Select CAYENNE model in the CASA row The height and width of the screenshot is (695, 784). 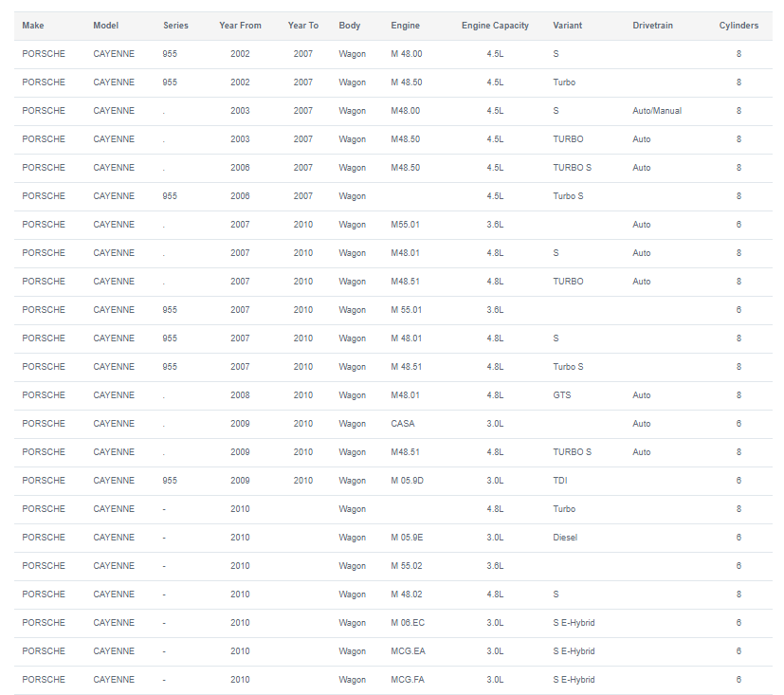point(114,424)
